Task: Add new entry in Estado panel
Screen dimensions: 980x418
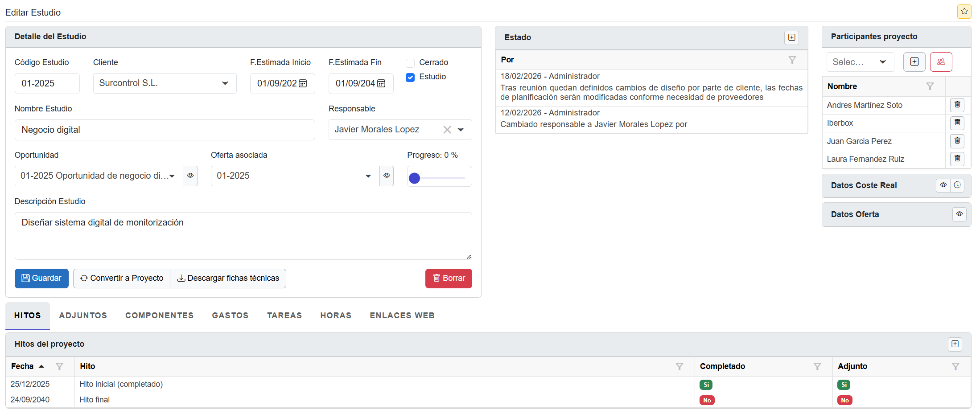Action: [x=791, y=37]
